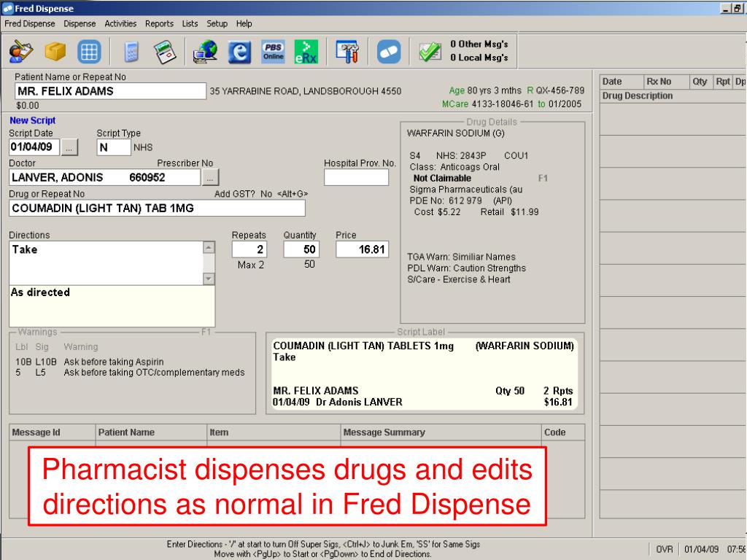The width and height of the screenshot is (747, 560).
Task: Click warning 'Ask before taking Aspirin'
Action: pos(114,362)
